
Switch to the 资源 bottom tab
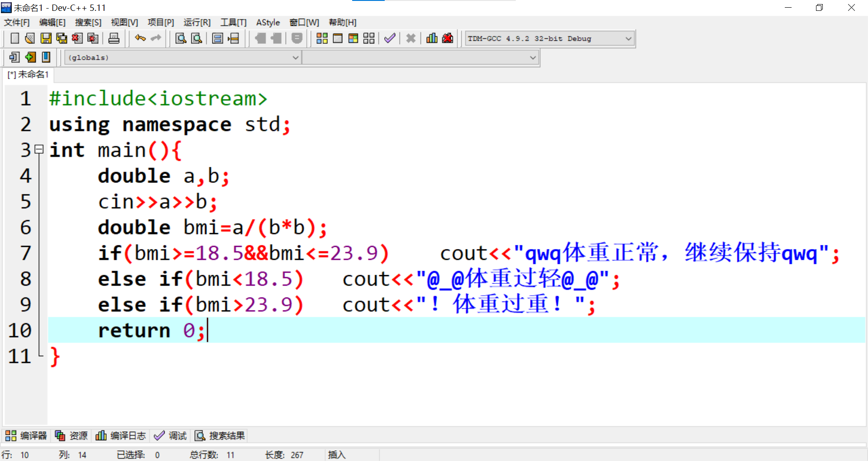point(71,436)
